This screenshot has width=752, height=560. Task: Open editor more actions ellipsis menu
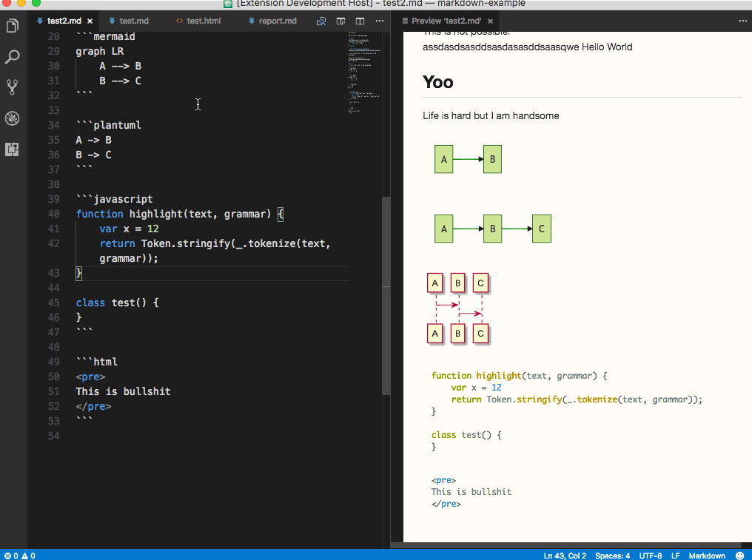(380, 21)
